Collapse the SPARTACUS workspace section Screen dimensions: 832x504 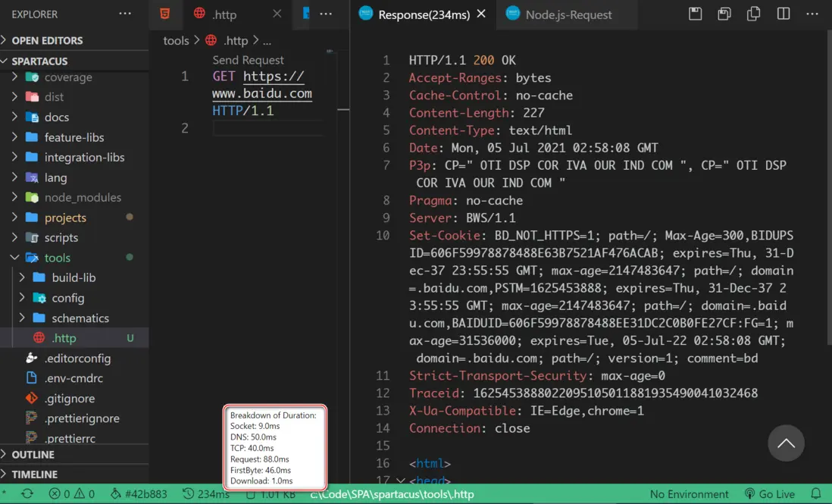[x=74, y=61]
